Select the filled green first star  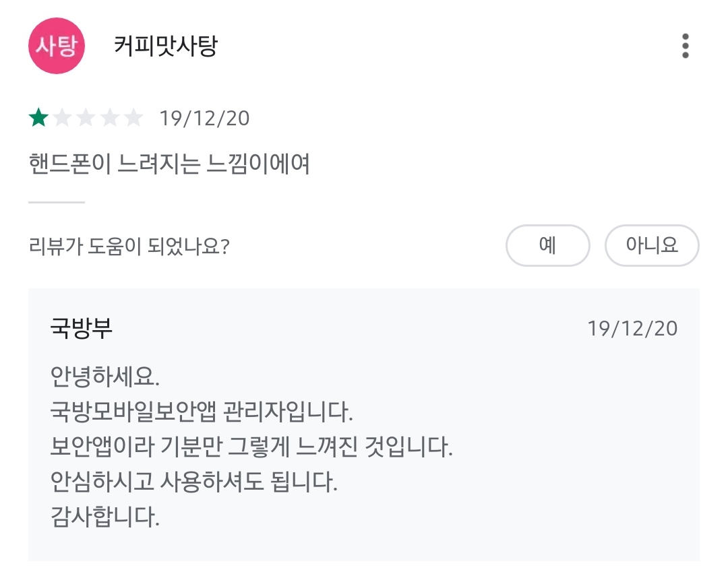[x=38, y=117]
